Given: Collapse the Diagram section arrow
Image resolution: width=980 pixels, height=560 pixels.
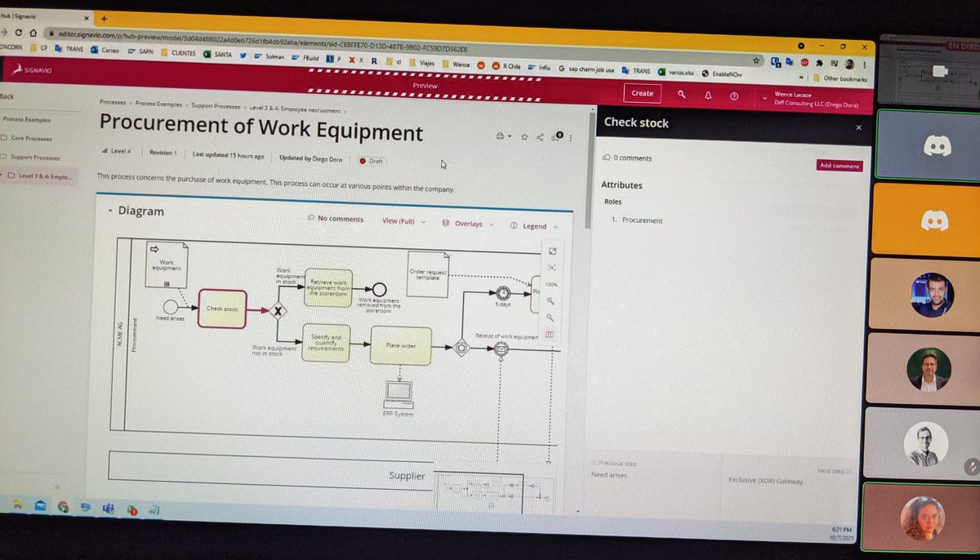Looking at the screenshot, I should point(110,211).
